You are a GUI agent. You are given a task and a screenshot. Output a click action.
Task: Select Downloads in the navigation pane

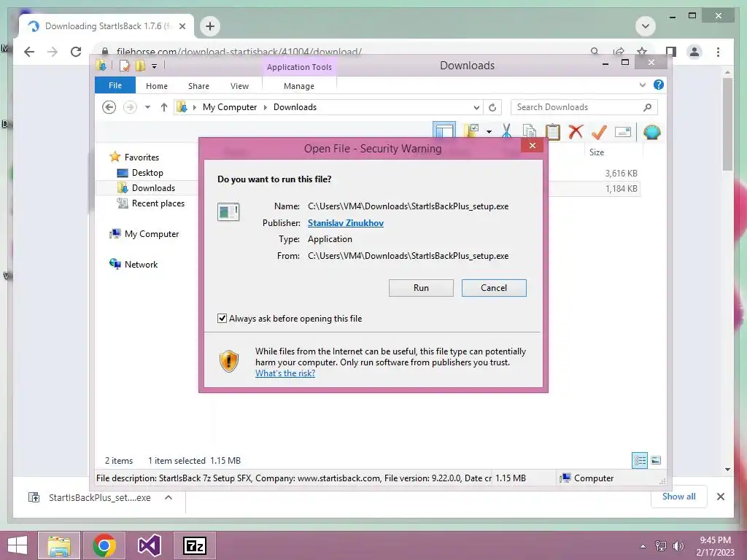click(153, 188)
